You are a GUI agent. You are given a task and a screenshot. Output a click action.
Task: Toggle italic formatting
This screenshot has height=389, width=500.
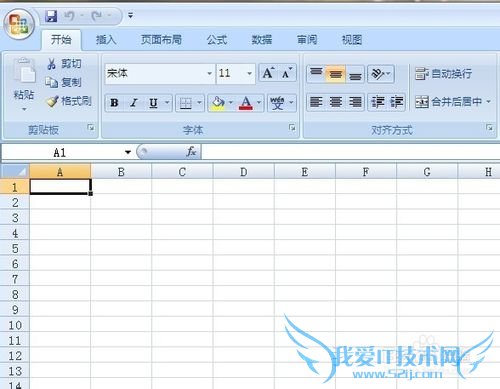(x=134, y=103)
